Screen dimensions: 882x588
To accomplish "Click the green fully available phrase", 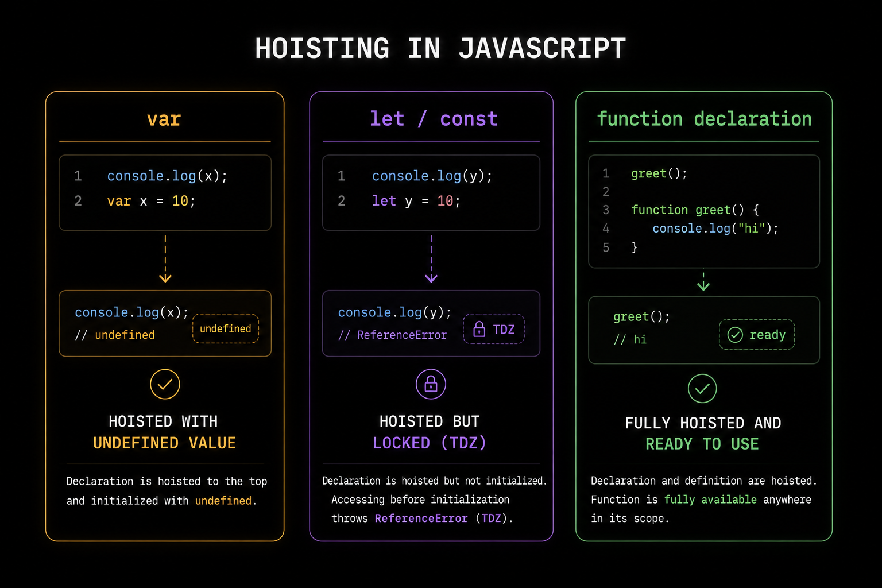I will click(x=710, y=500).
